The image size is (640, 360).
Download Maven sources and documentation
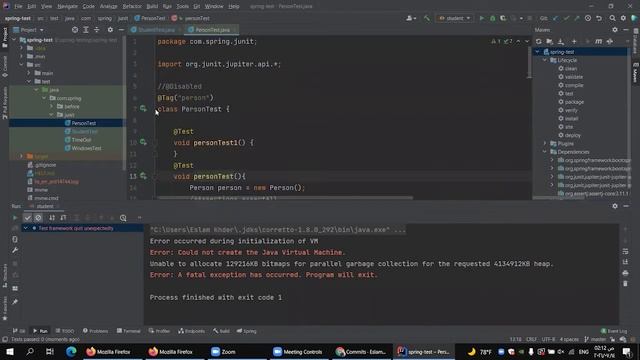point(561,41)
